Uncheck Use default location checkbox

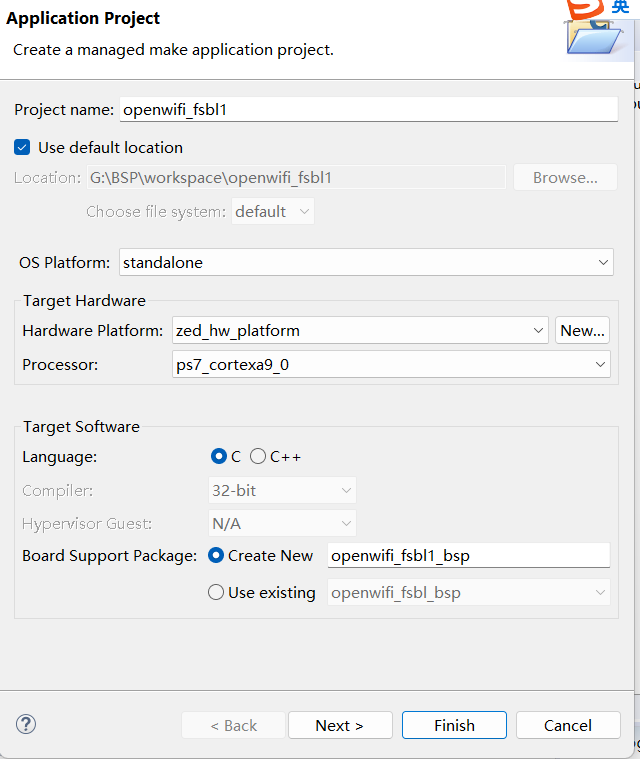(x=23, y=147)
